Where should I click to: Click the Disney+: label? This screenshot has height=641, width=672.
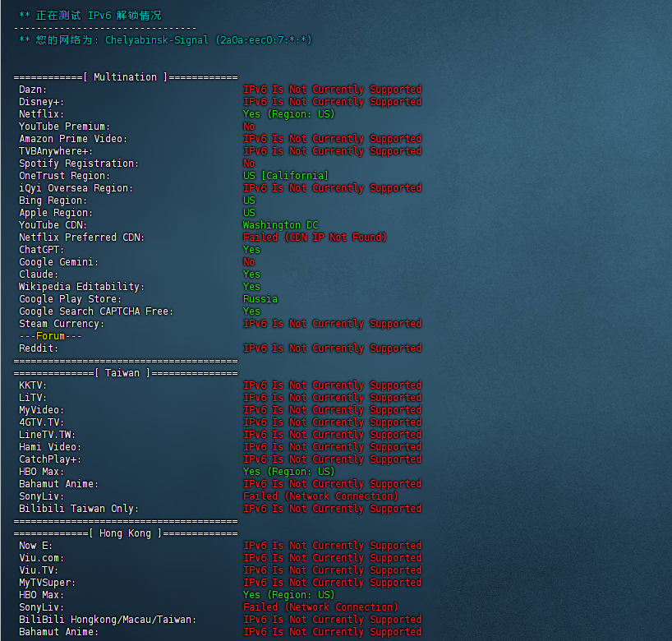[x=42, y=102]
